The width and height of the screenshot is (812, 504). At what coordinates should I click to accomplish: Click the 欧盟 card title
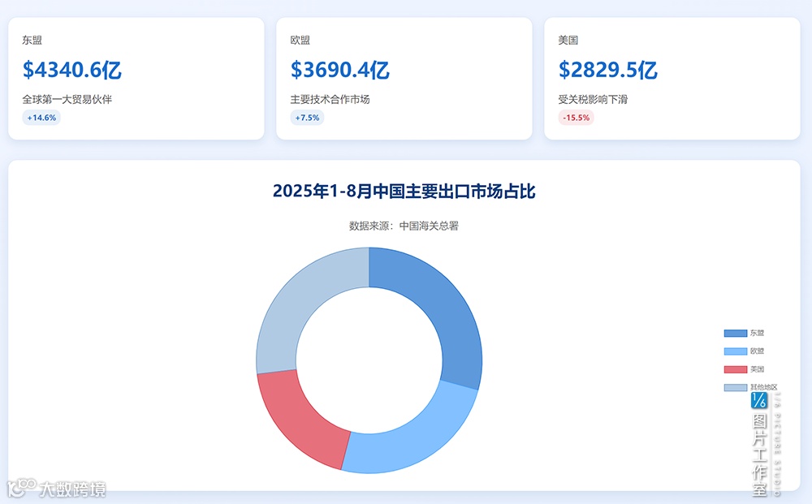300,41
